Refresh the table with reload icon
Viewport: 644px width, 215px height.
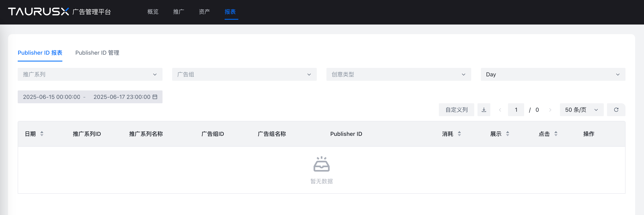point(616,110)
